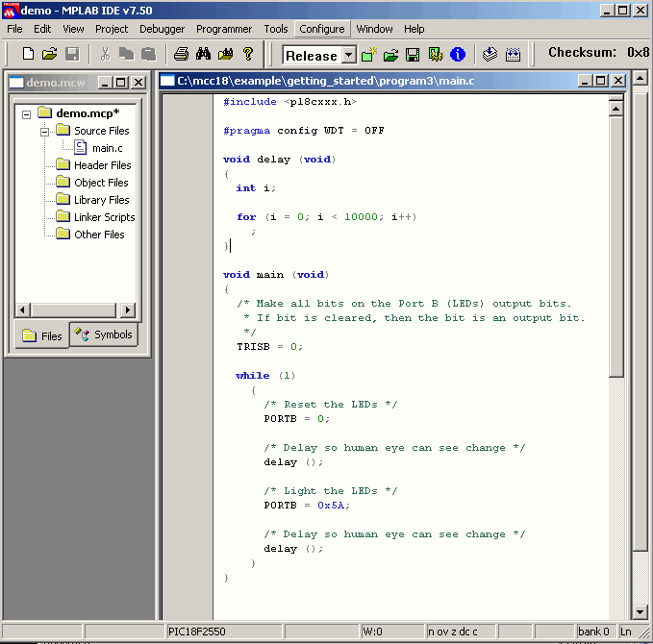
Task: Click the PIC18F2550 device status field
Action: pos(224,632)
